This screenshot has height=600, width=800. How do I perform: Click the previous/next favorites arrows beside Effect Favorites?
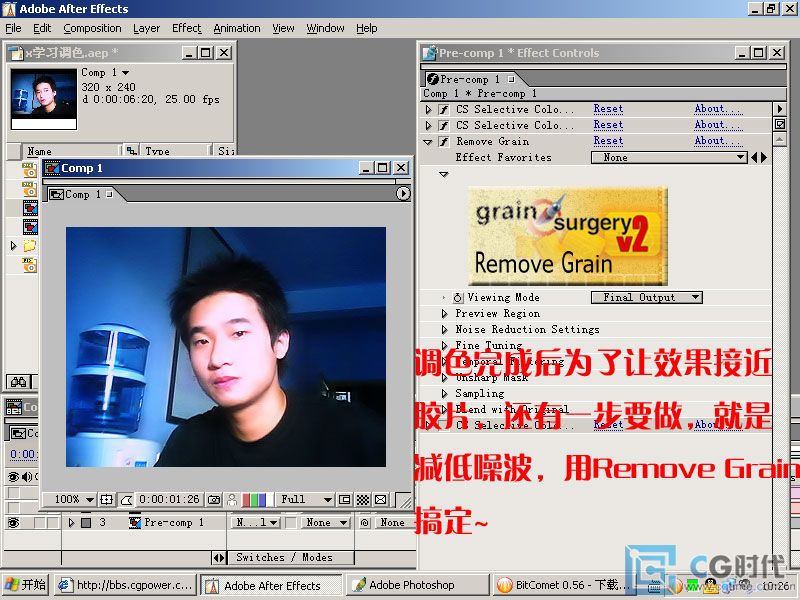pyautogui.click(x=759, y=158)
